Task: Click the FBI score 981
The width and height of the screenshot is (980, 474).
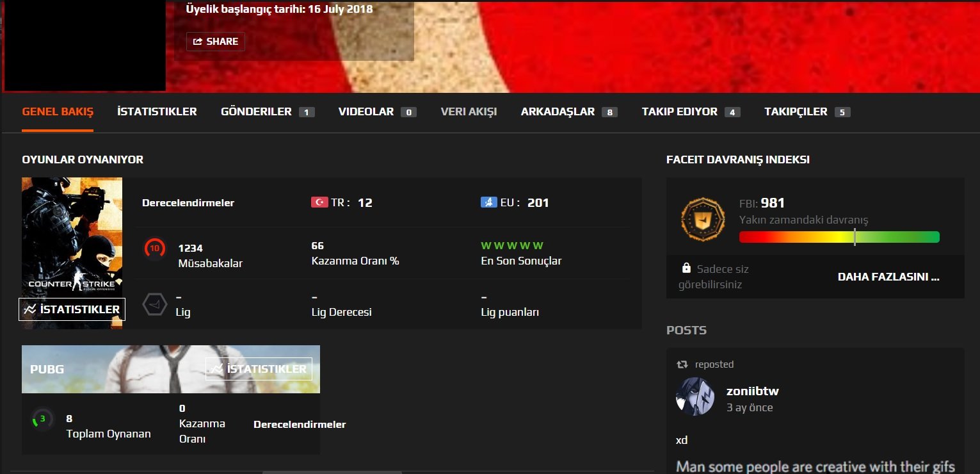Action: click(x=773, y=203)
